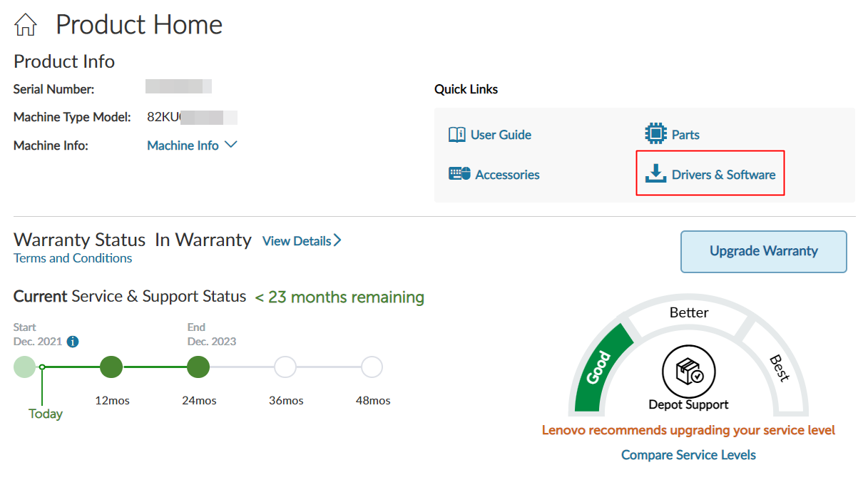The image size is (868, 480).
Task: Select the Best segment on gauge
Action: 778,368
